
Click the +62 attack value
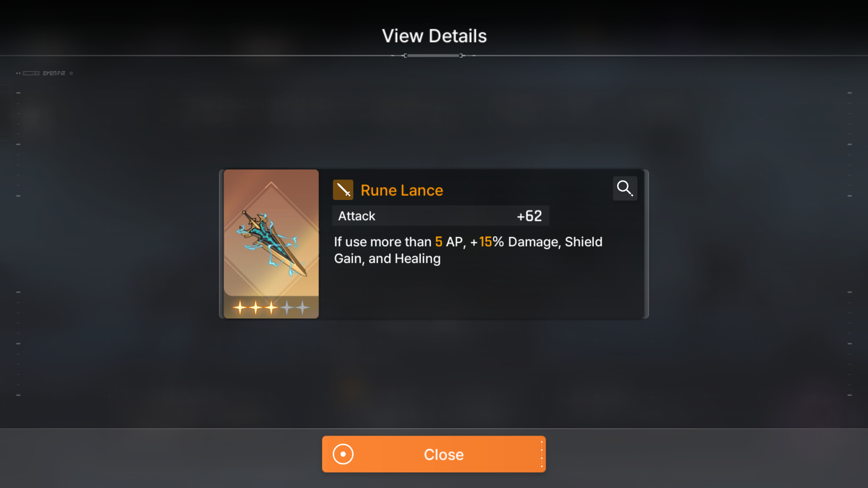pos(529,216)
